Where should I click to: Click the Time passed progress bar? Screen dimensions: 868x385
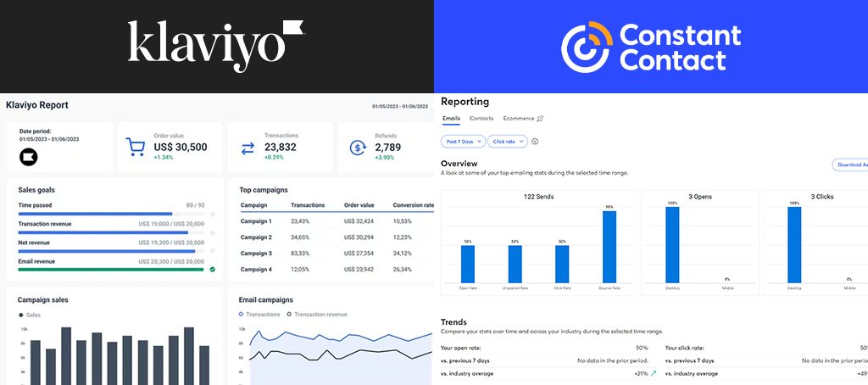pyautogui.click(x=111, y=214)
